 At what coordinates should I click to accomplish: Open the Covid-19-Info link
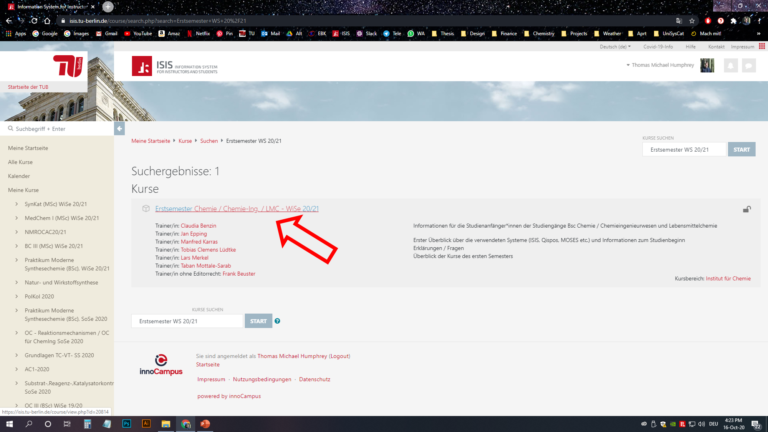[658, 47]
